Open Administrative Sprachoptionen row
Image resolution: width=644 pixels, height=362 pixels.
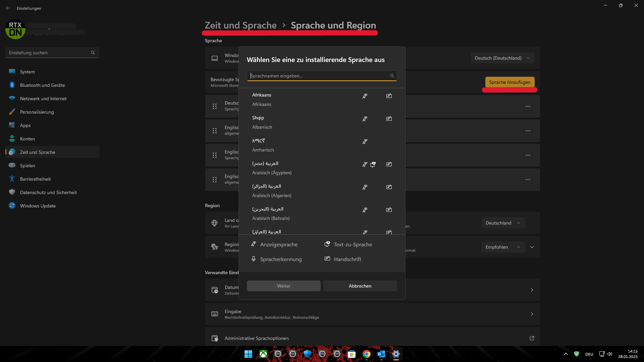click(x=372, y=337)
